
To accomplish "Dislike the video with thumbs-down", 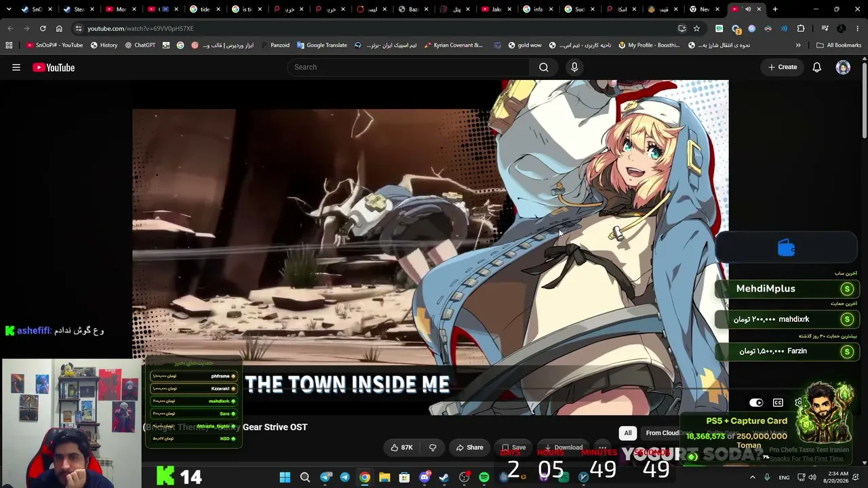I will (433, 447).
